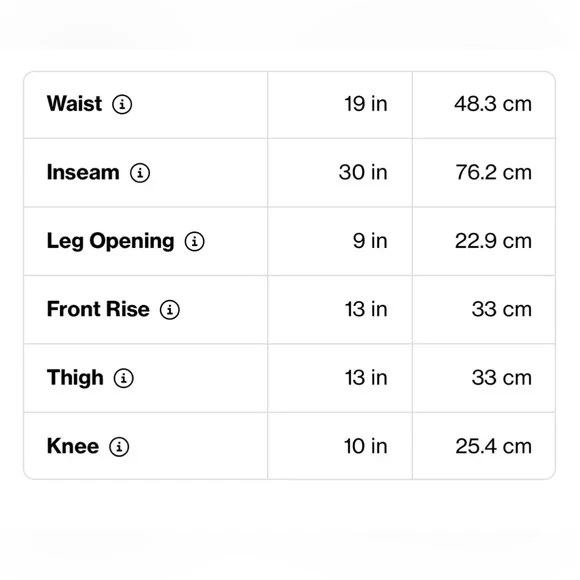
Task: Select the 10 in knee value
Action: [366, 446]
